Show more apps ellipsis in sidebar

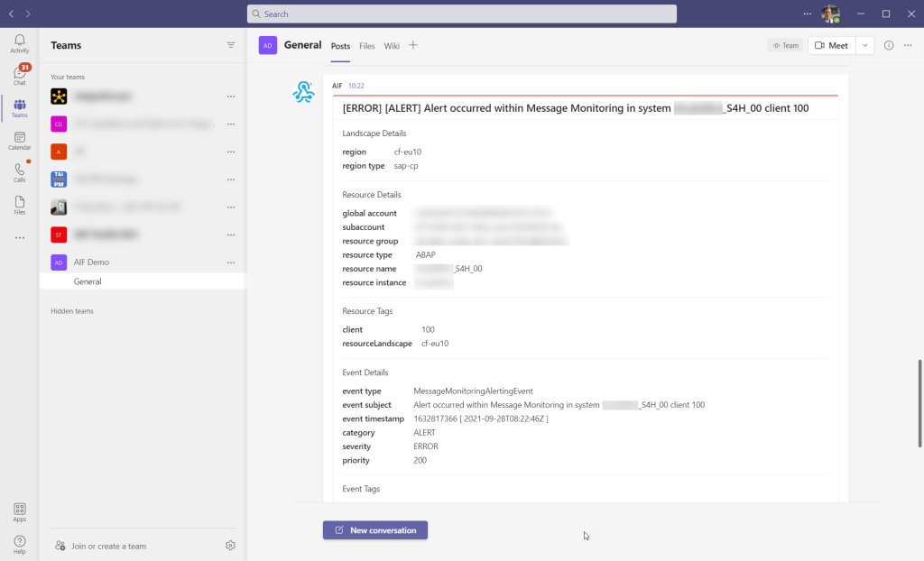(x=20, y=237)
